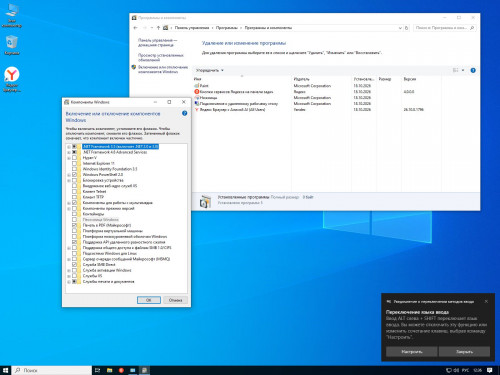Enable the TFTP Client checkbox

[74, 197]
